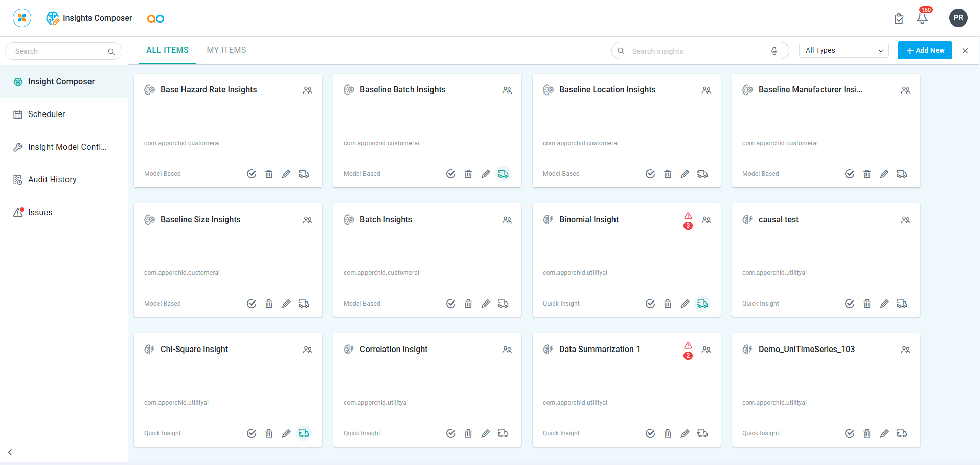Click the app launcher icon in header
Viewport: 980px width, 465px height.
click(22, 18)
